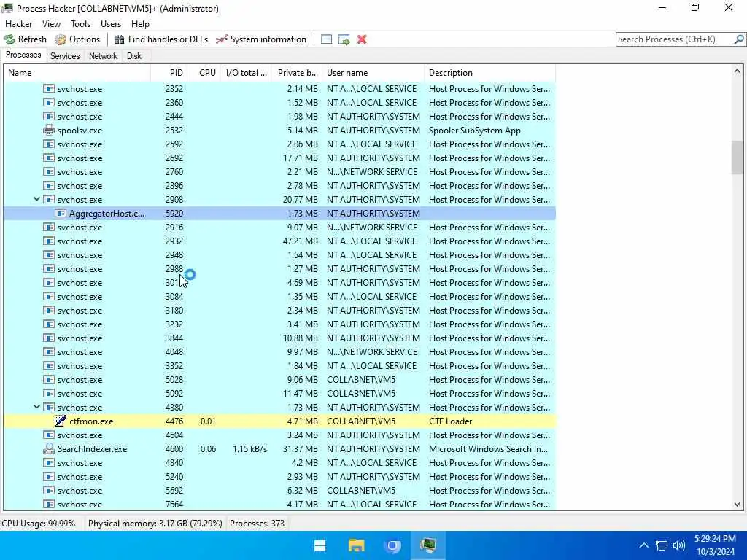Click the scrollbar down arrow
This screenshot has width=747, height=560.
[x=737, y=505]
